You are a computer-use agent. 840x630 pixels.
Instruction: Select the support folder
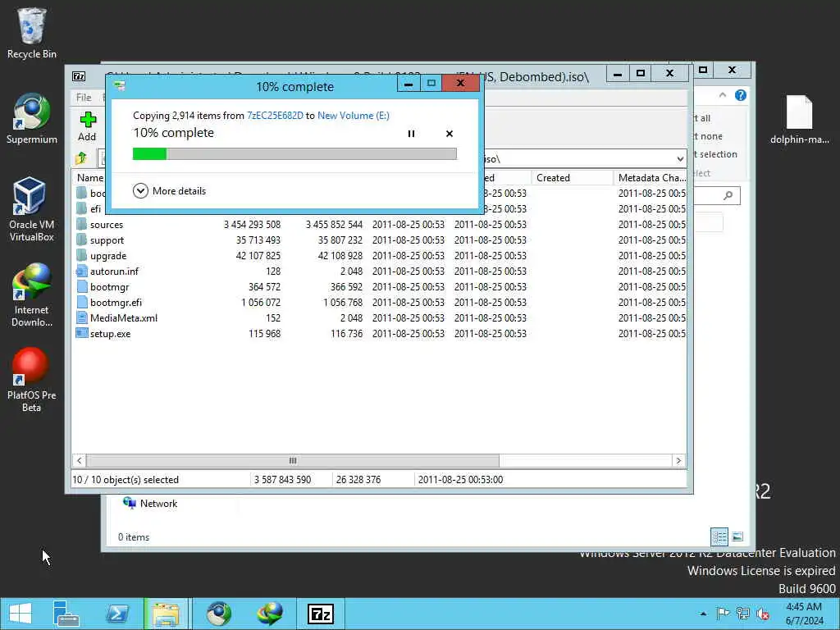[107, 240]
